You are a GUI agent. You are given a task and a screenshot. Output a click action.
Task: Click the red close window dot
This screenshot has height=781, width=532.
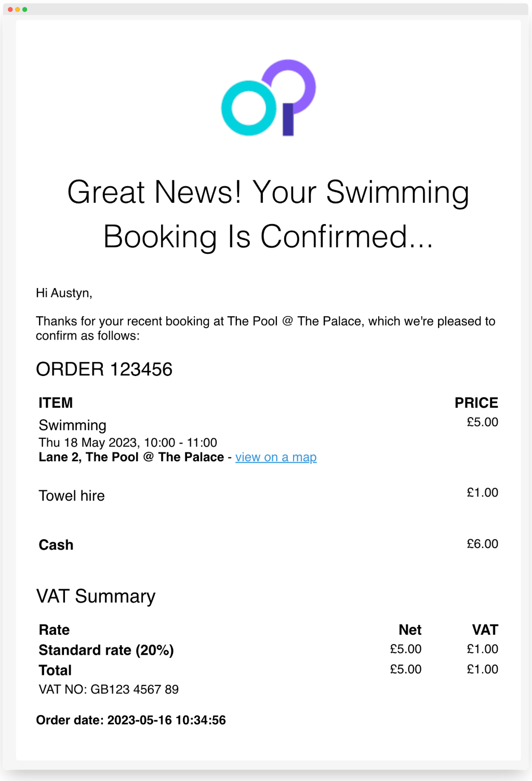tap(10, 9)
